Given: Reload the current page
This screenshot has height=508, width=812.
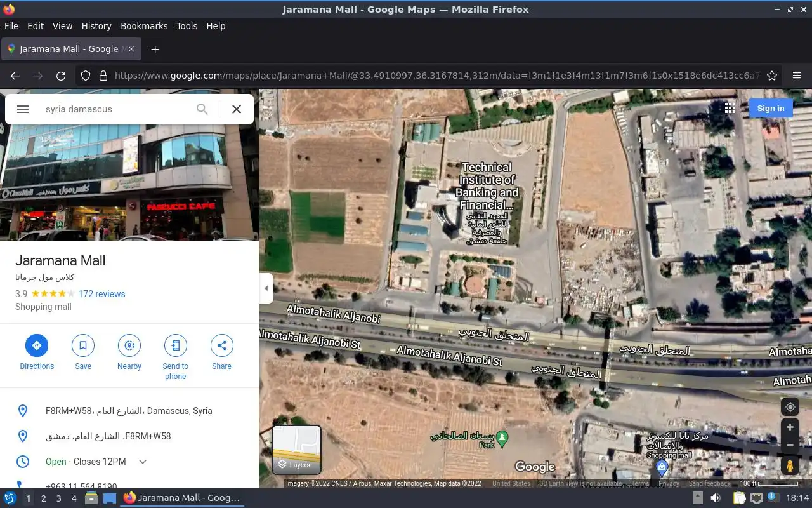Looking at the screenshot, I should click(x=61, y=76).
